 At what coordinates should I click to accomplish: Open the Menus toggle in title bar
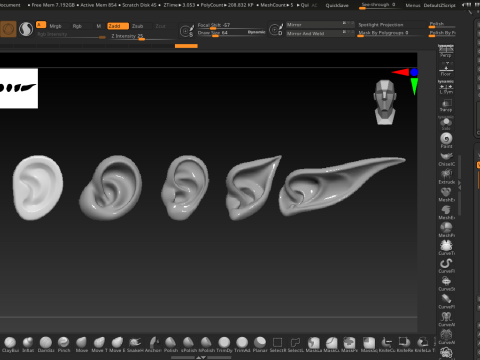coord(413,5)
